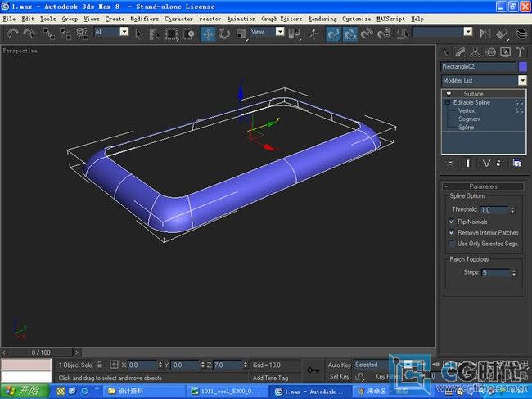Screen dimensions: 532x399
Task: Open the Graph Editors menu
Action: (282, 19)
